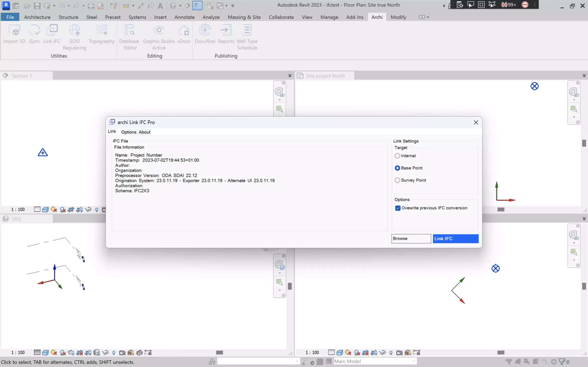Expand the Main Model design options dropdown
The width and height of the screenshot is (588, 367).
pyautogui.click(x=414, y=361)
